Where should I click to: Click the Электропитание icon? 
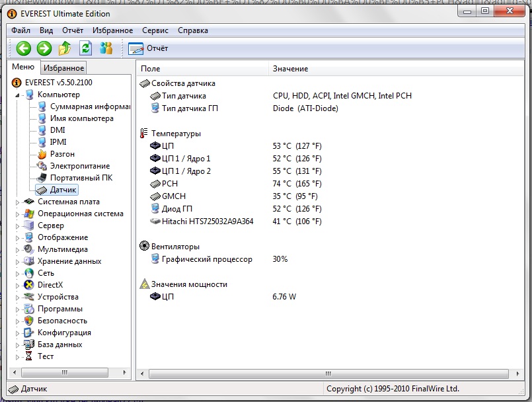pos(42,166)
